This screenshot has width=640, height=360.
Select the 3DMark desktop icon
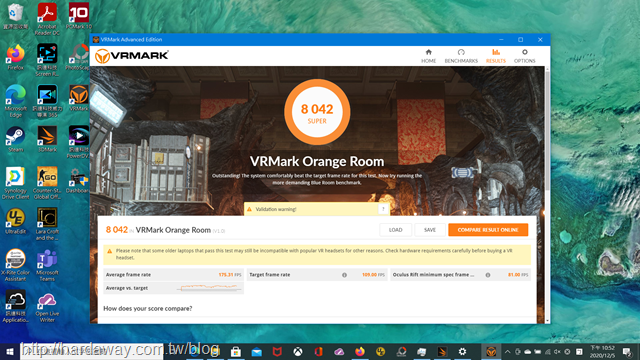point(47,139)
